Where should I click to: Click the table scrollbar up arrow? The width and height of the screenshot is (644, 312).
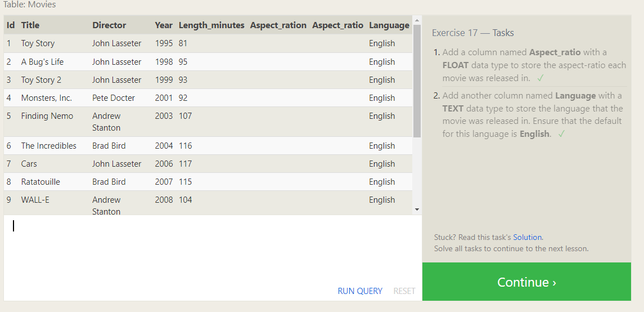[x=417, y=20]
